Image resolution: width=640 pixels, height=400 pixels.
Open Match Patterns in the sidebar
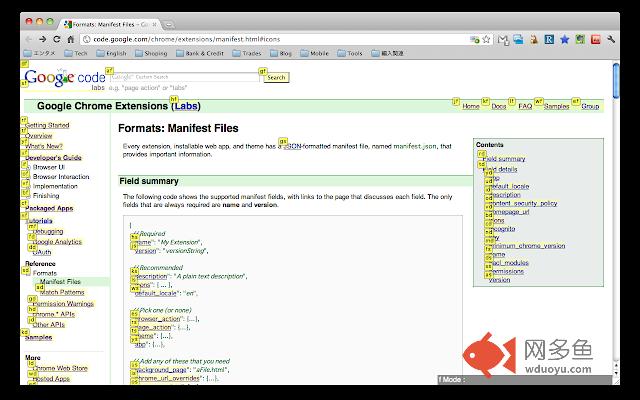coord(62,292)
